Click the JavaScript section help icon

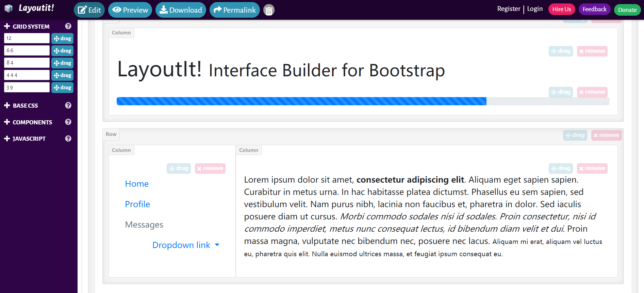(68, 139)
